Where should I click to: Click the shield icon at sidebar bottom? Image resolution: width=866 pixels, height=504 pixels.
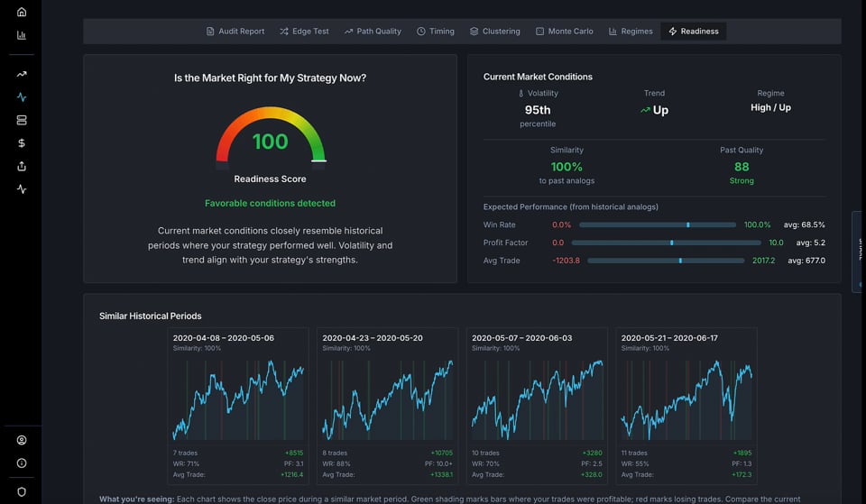point(22,492)
